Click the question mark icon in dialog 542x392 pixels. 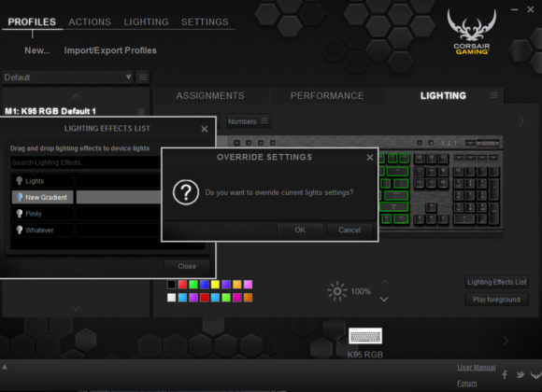pyautogui.click(x=186, y=192)
